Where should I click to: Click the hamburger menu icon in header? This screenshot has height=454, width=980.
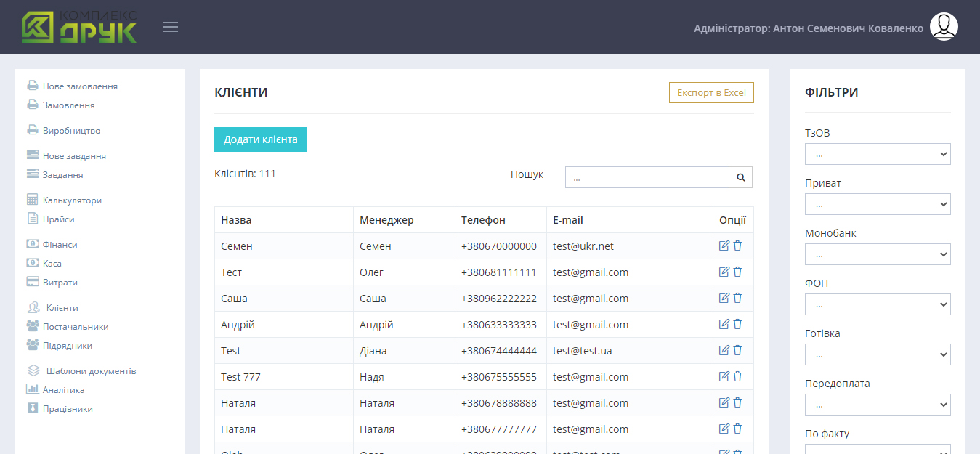[171, 28]
